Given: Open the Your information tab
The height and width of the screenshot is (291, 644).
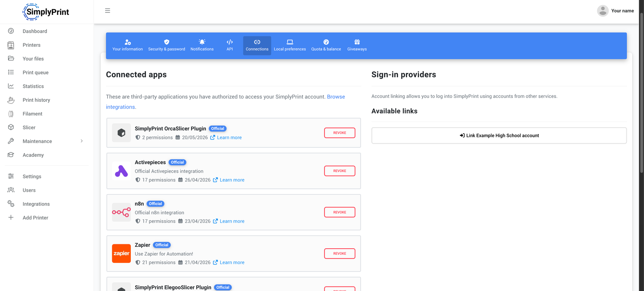Looking at the screenshot, I should coord(128,45).
